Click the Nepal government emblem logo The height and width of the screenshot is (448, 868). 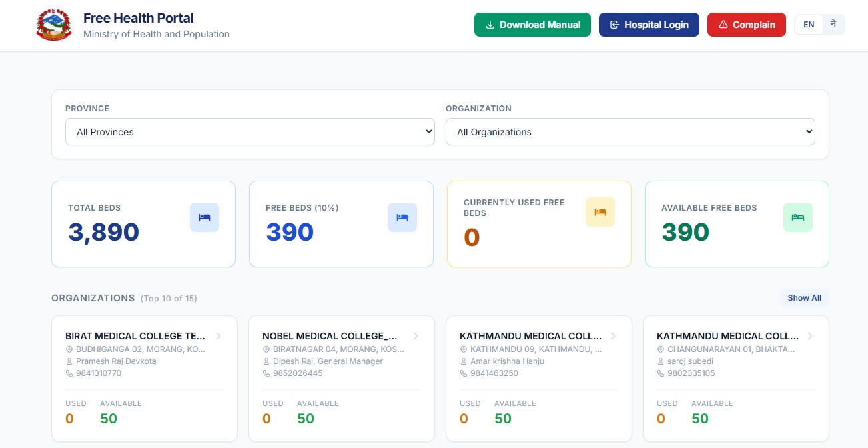point(54,25)
